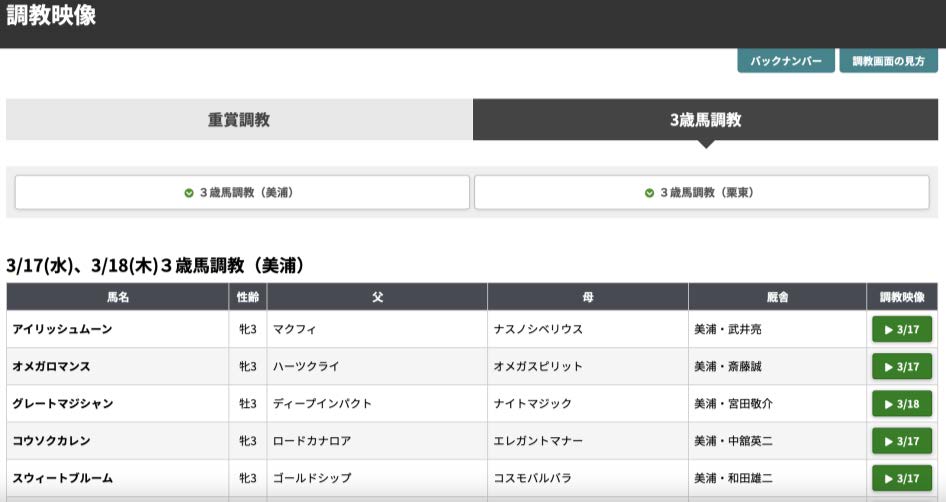Viewport: 946px width, 502px height.
Task: Click dam name ナイトマジック
Action: pos(533,404)
